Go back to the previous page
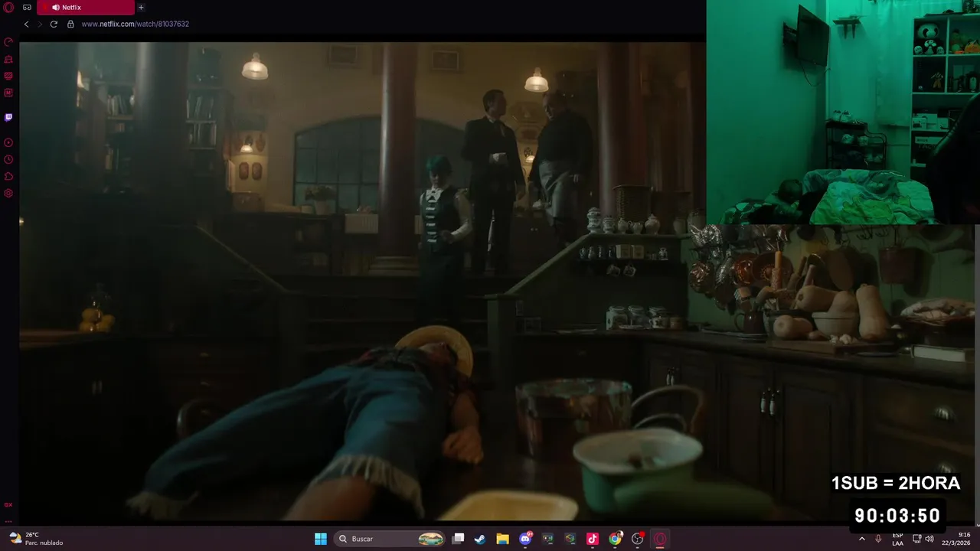Viewport: 980px width, 551px height. pos(26,24)
